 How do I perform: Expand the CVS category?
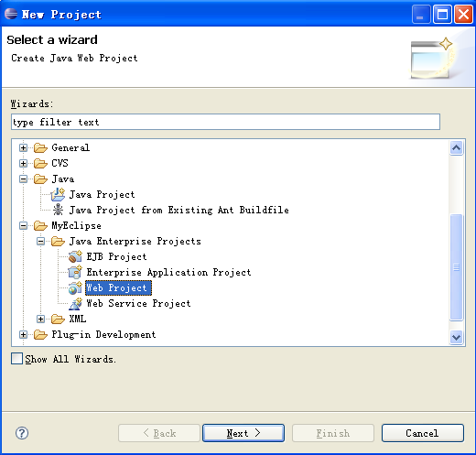tap(23, 164)
